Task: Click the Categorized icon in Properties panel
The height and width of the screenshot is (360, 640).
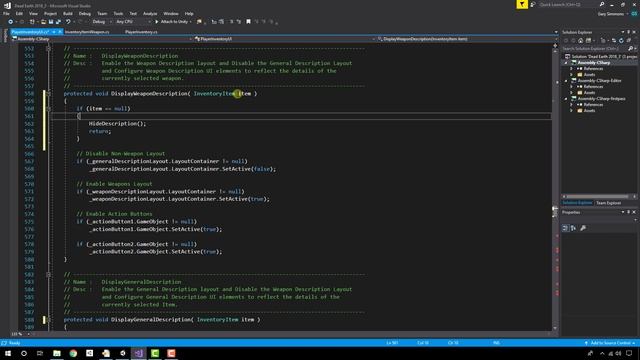Action: pos(565,228)
